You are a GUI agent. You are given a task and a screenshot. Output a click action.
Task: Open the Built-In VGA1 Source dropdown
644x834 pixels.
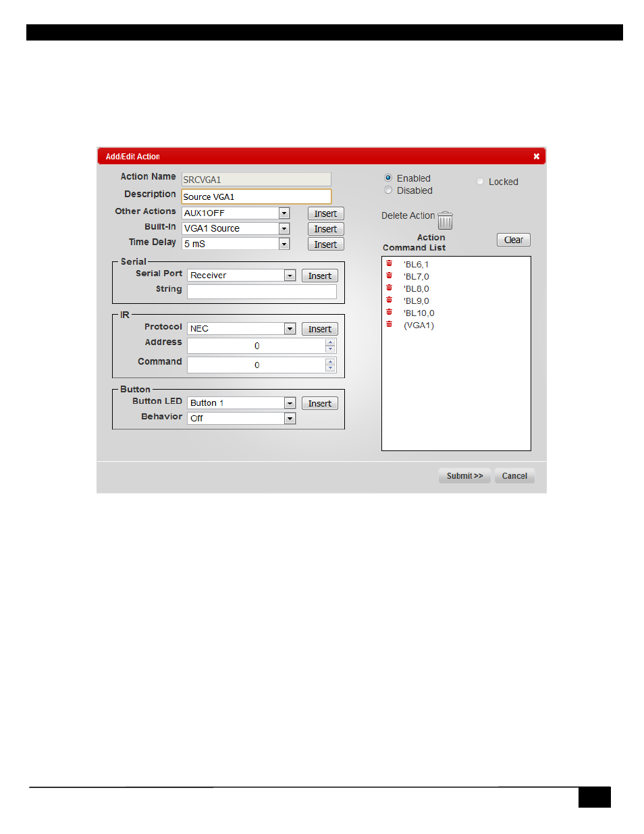(284, 229)
